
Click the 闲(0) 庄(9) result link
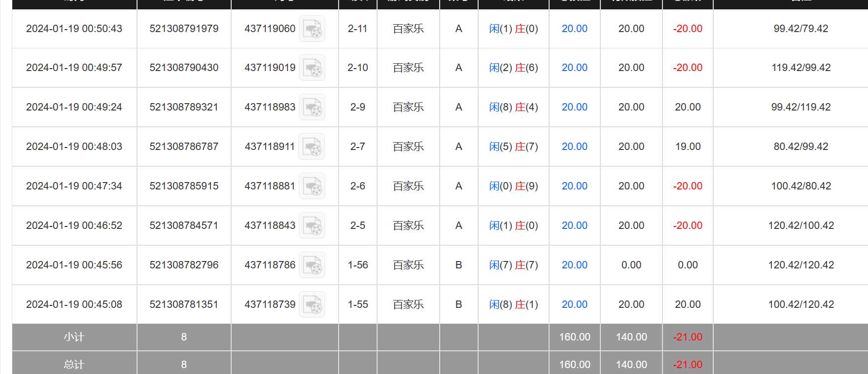[513, 186]
